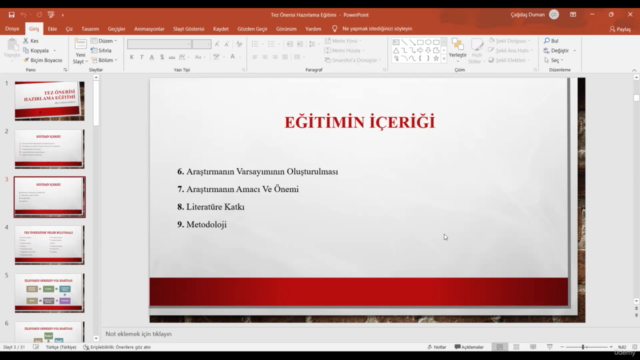Click the Redo icon in quick access toolbar
640x360 pixels.
click(39, 15)
